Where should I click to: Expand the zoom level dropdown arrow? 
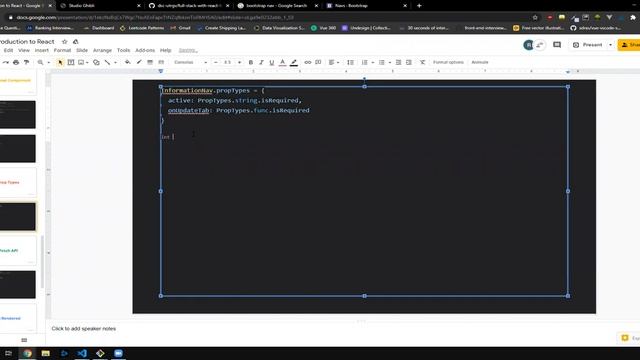point(49,62)
